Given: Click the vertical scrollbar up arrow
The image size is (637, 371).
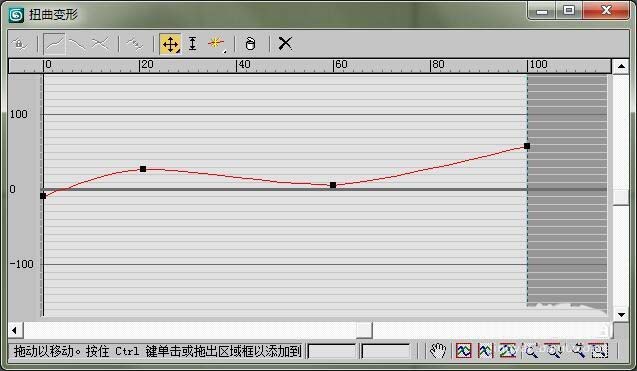Looking at the screenshot, I should pos(621,66).
